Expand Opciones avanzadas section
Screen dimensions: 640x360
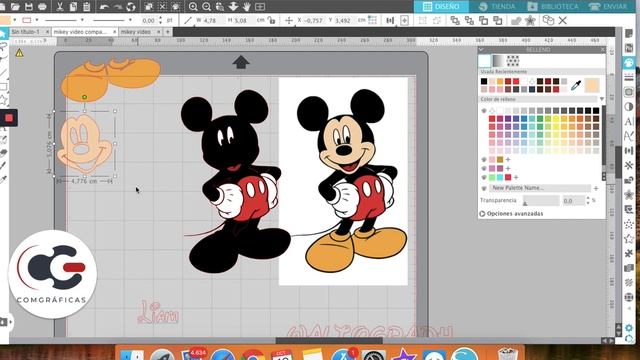click(511, 213)
